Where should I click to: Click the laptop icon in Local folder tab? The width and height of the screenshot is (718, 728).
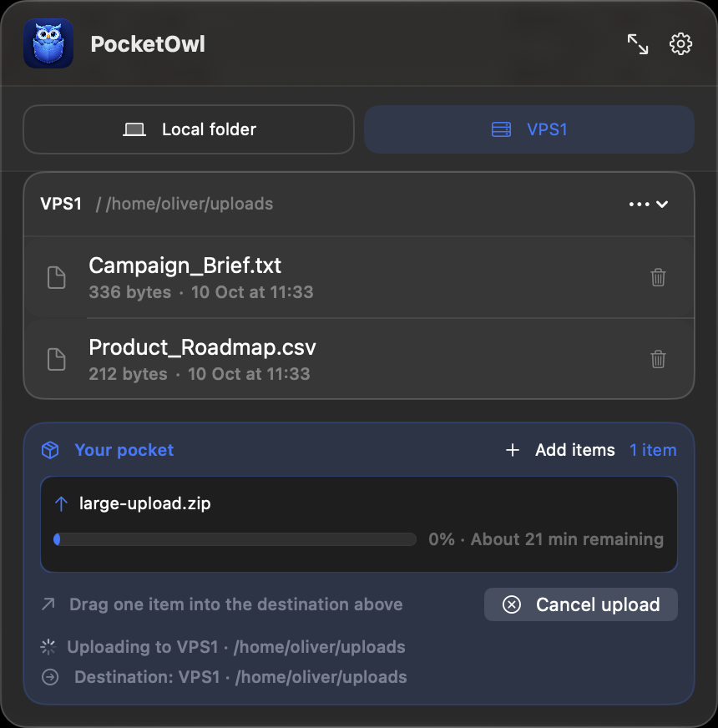[x=134, y=129]
